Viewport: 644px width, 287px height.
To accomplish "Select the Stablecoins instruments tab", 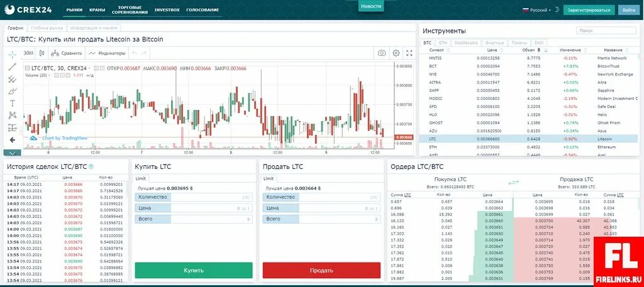I will point(466,43).
